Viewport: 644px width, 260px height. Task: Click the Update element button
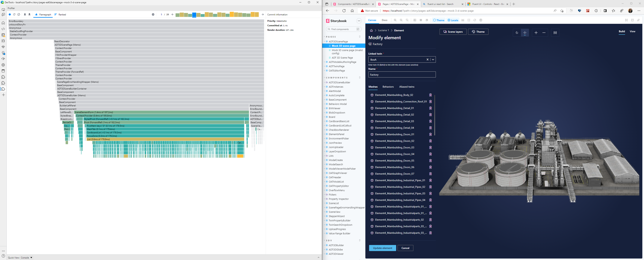click(x=382, y=248)
